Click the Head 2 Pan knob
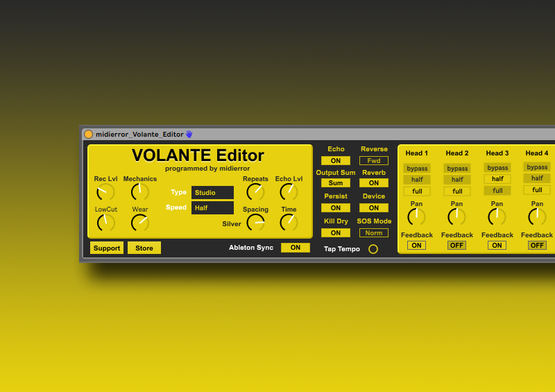The image size is (555, 392). pos(456,217)
